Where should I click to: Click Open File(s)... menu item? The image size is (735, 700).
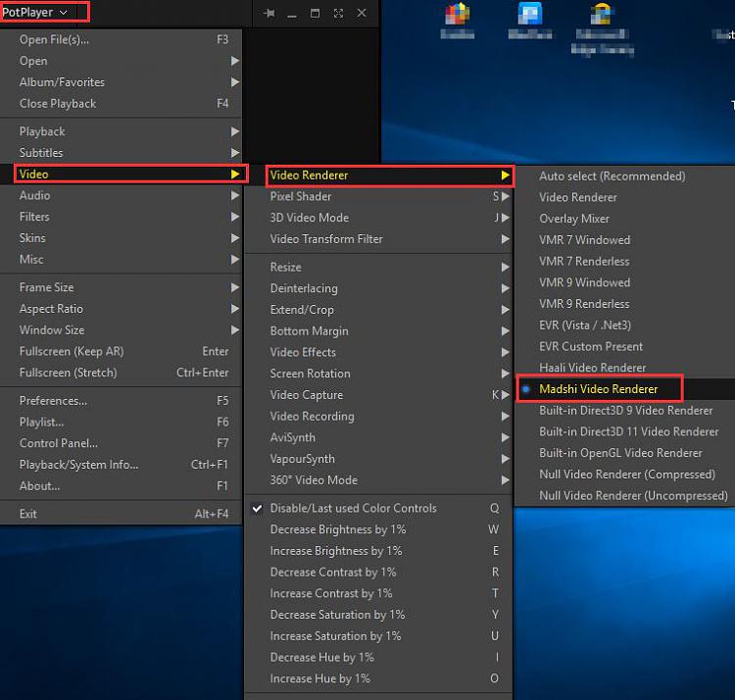tap(54, 40)
